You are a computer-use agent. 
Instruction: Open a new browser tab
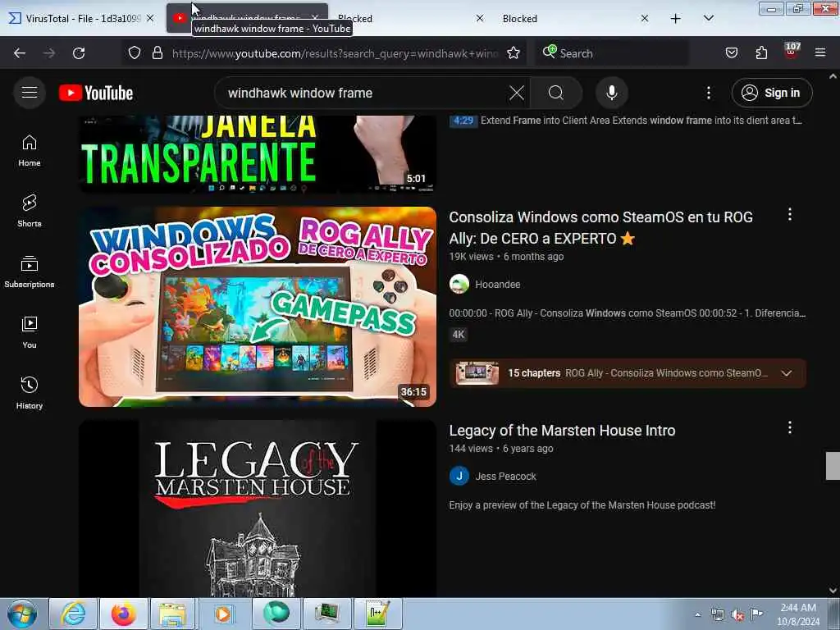[x=676, y=19]
